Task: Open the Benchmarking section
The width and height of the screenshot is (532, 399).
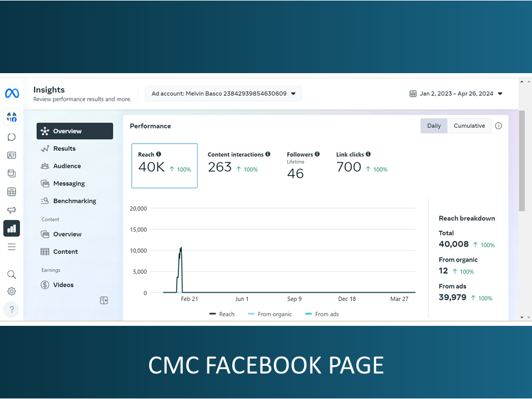Action: point(75,201)
